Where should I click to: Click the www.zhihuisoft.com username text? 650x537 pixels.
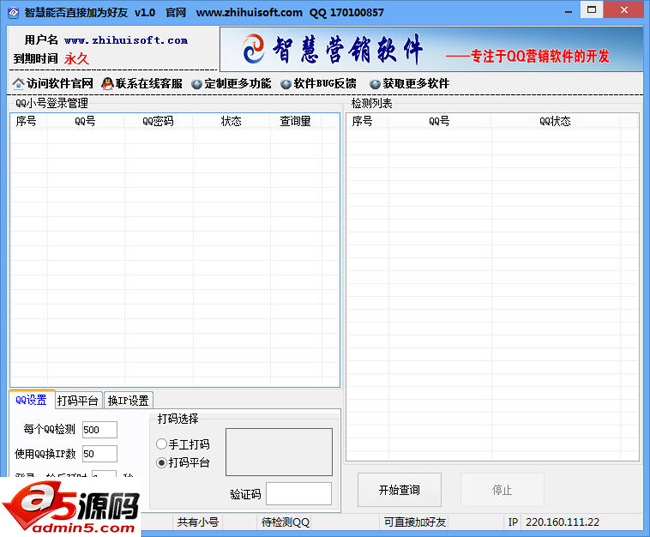click(x=126, y=40)
